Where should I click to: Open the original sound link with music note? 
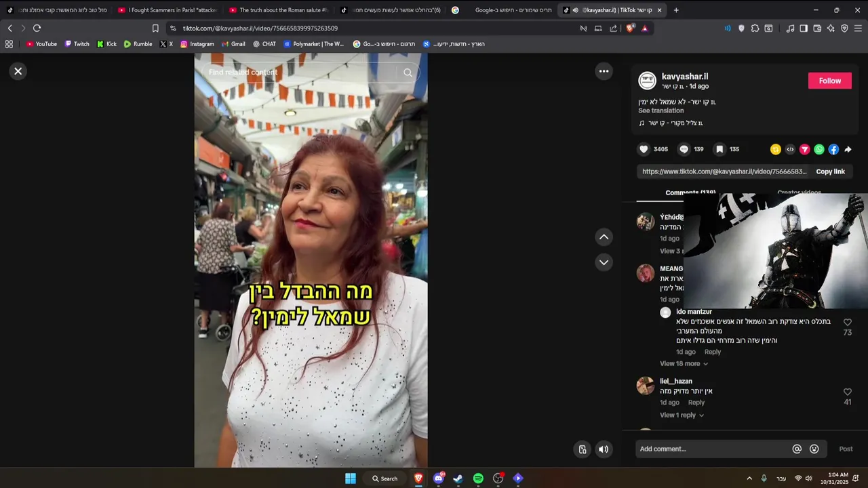click(x=671, y=123)
